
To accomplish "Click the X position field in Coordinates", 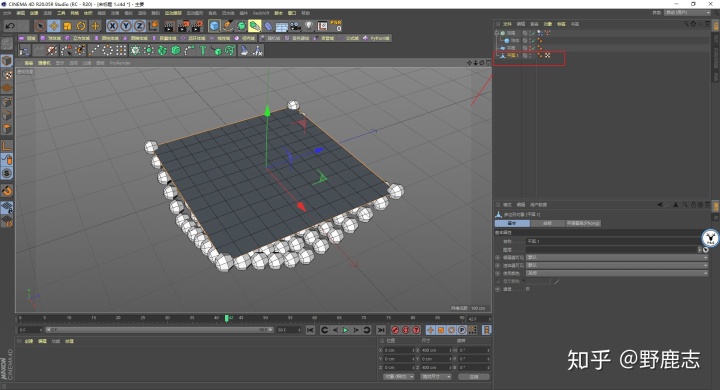I will [399, 350].
